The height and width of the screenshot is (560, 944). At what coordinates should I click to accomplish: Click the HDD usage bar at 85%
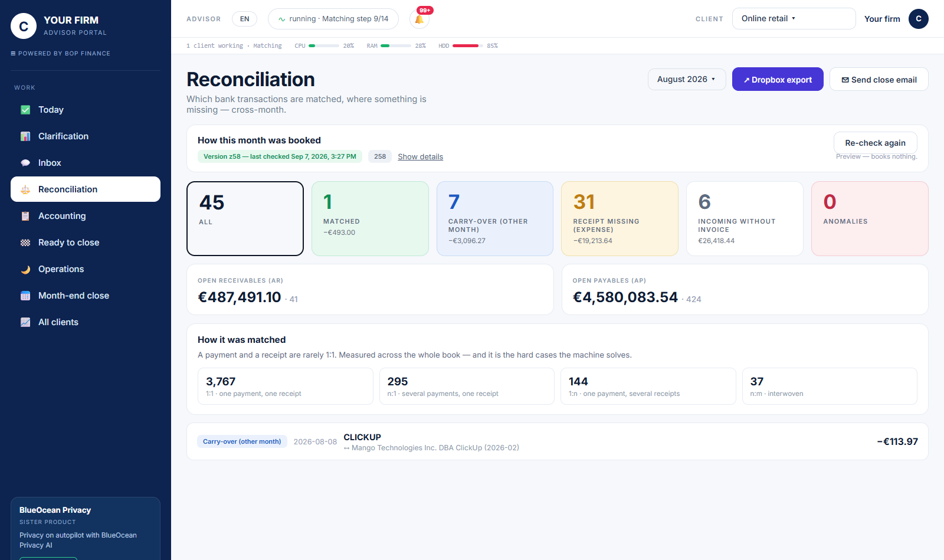(467, 45)
